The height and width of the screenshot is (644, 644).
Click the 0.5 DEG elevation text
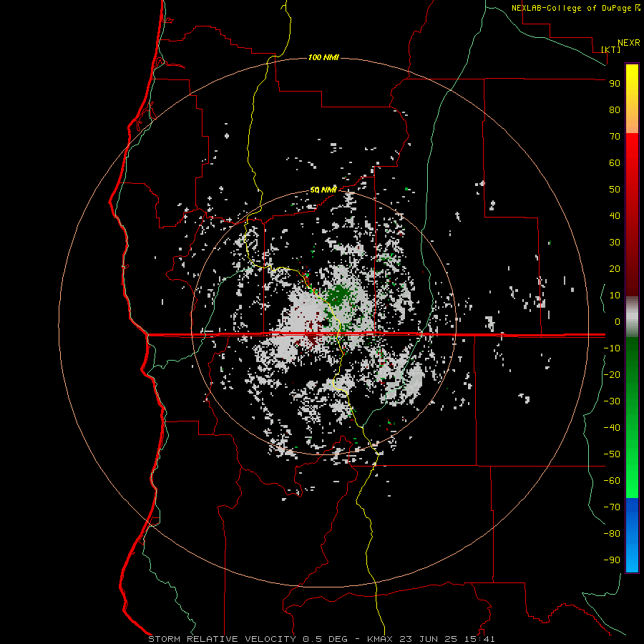[x=325, y=639]
